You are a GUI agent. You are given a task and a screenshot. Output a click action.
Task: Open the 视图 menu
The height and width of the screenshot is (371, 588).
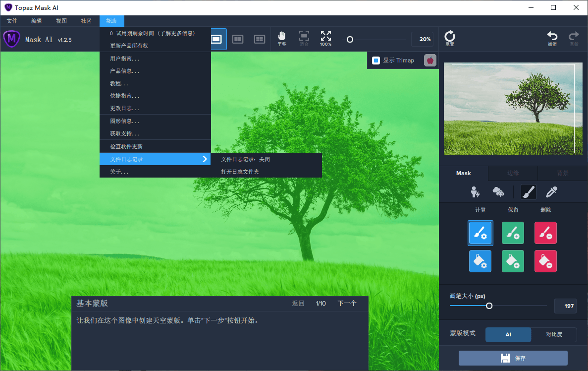tap(61, 21)
